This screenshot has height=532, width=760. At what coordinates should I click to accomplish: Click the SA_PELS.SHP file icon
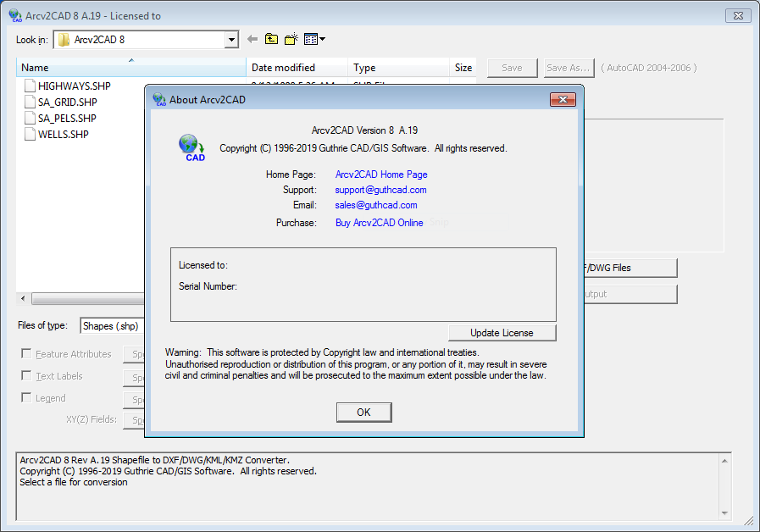click(30, 118)
